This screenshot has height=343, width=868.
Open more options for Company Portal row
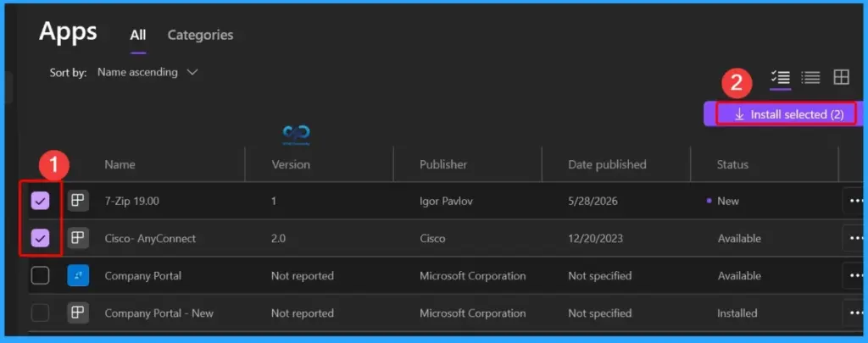pyautogui.click(x=855, y=275)
